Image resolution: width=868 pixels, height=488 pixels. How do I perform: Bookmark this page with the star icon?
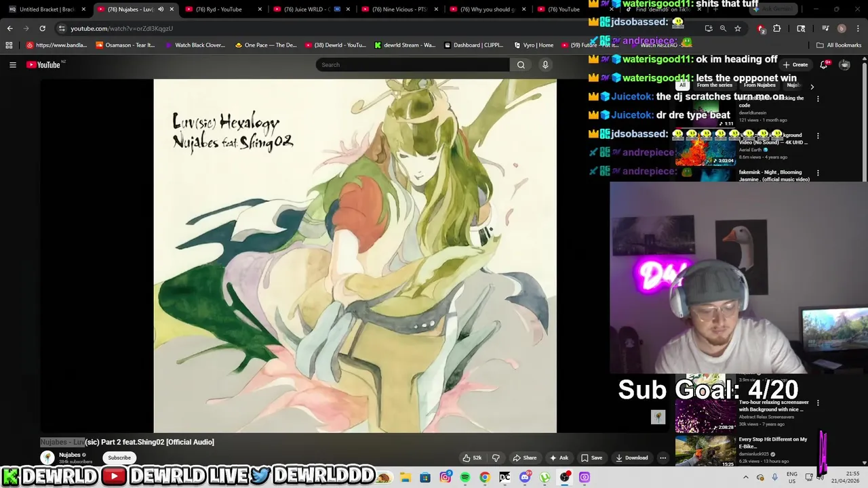pos(738,28)
